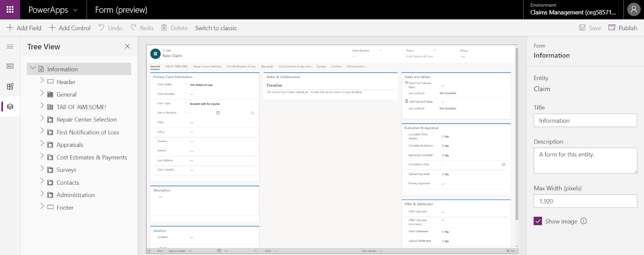Toggle Upload Settlement checkbox
The image size is (644, 255).
443,241
